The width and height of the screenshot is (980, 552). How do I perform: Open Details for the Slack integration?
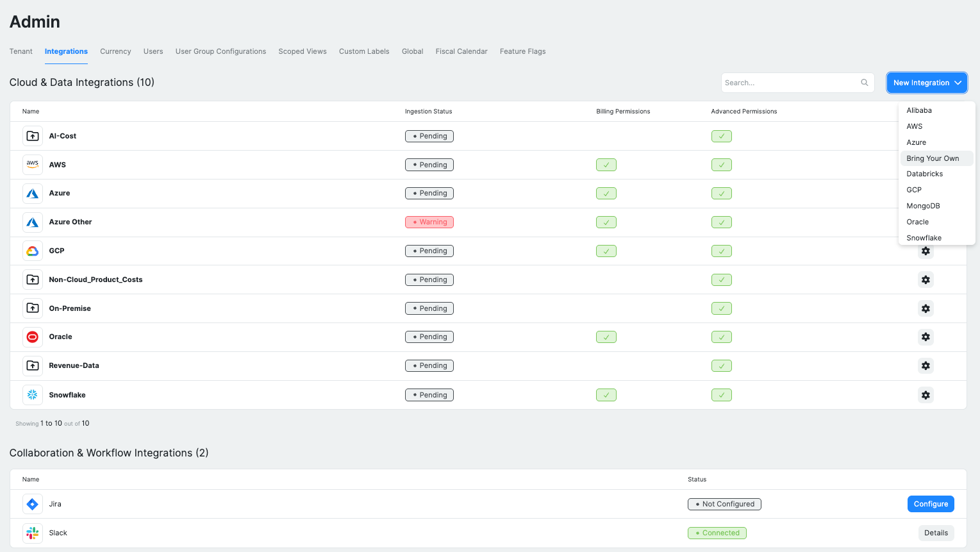tap(936, 533)
